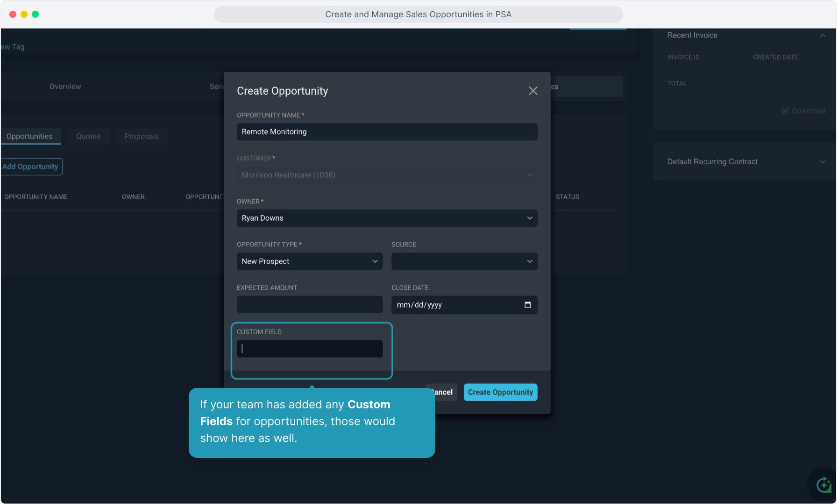The image size is (837, 504).
Task: Open the Overview tab
Action: coord(65,87)
